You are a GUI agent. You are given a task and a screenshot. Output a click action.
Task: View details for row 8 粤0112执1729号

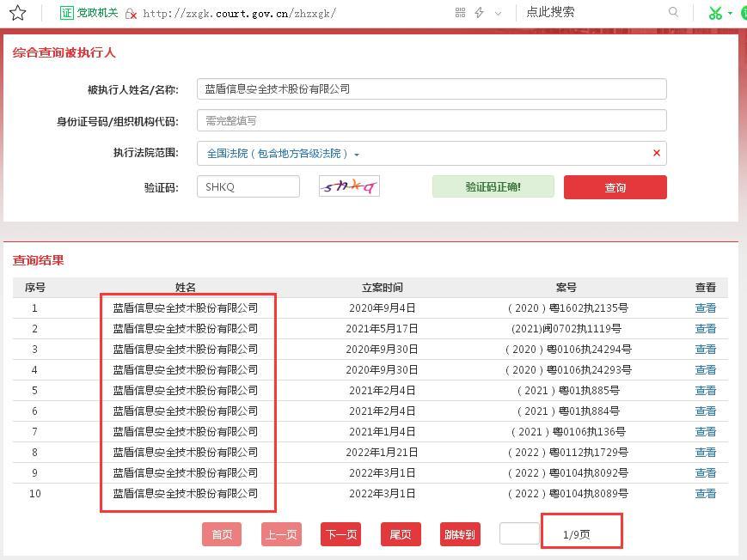705,453
